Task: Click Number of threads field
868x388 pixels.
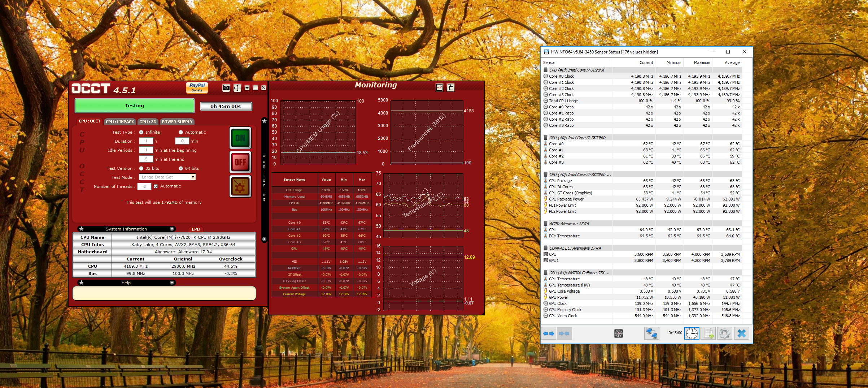Action: 144,186
